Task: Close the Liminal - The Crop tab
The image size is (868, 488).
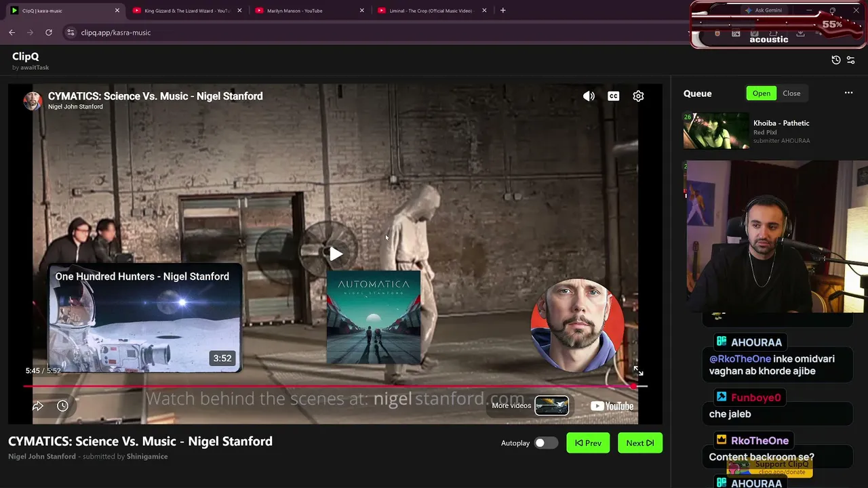Action: [x=484, y=11]
